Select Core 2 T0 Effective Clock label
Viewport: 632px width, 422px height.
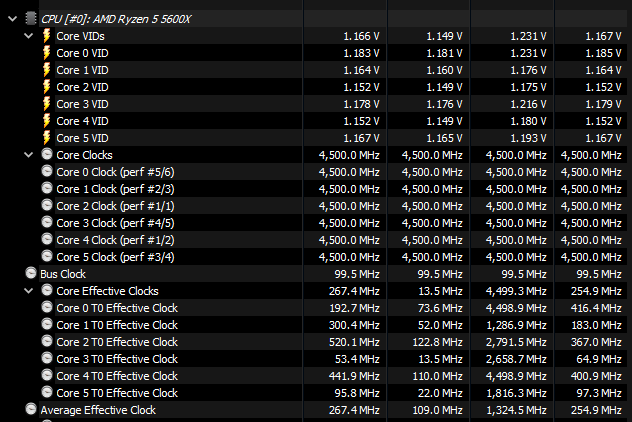coord(117,341)
